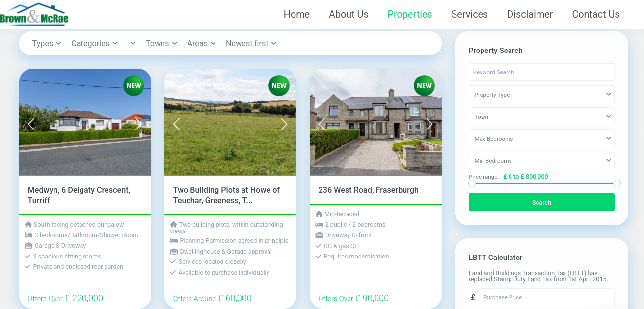Click the maximum price slider handle
Screen dimensions: 644x309
(x=617, y=183)
